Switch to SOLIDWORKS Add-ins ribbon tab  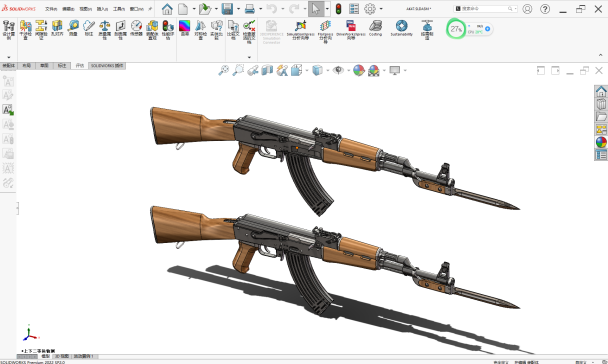[107, 66]
